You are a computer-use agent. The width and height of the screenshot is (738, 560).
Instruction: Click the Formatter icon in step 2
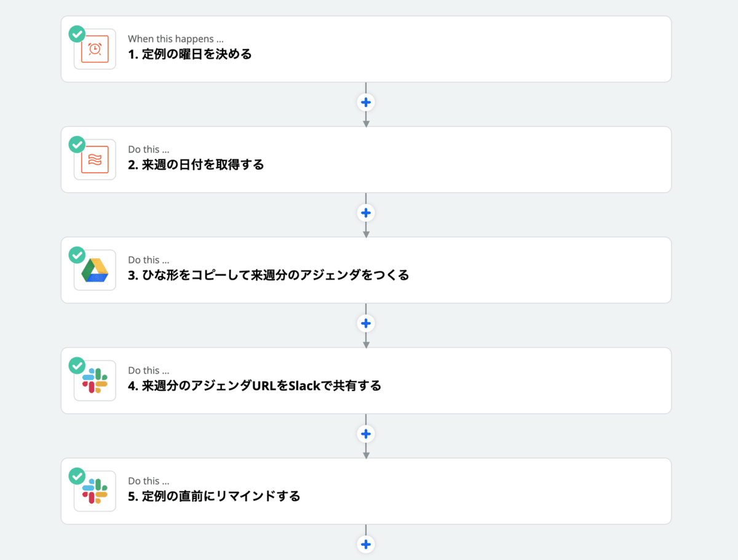pos(95,160)
